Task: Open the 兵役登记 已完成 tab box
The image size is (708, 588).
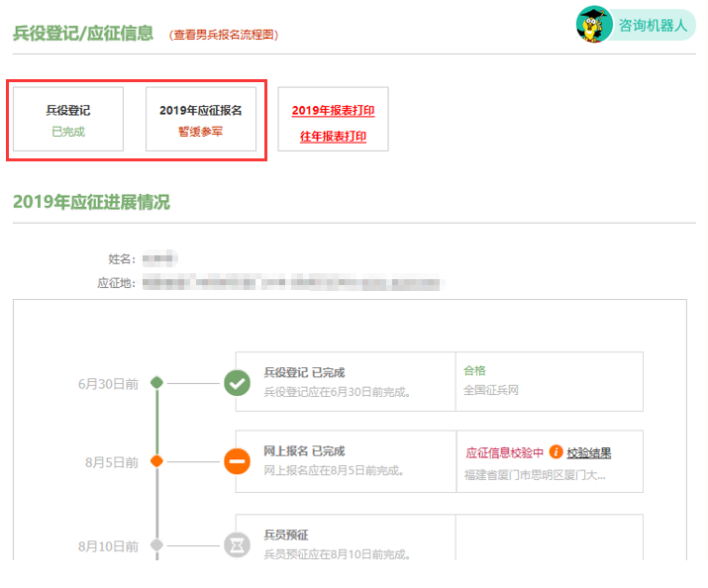Action: (68, 120)
